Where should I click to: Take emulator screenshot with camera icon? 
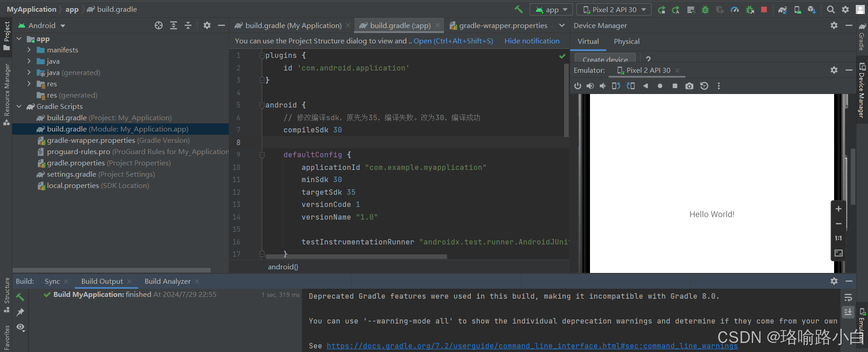coord(689,86)
